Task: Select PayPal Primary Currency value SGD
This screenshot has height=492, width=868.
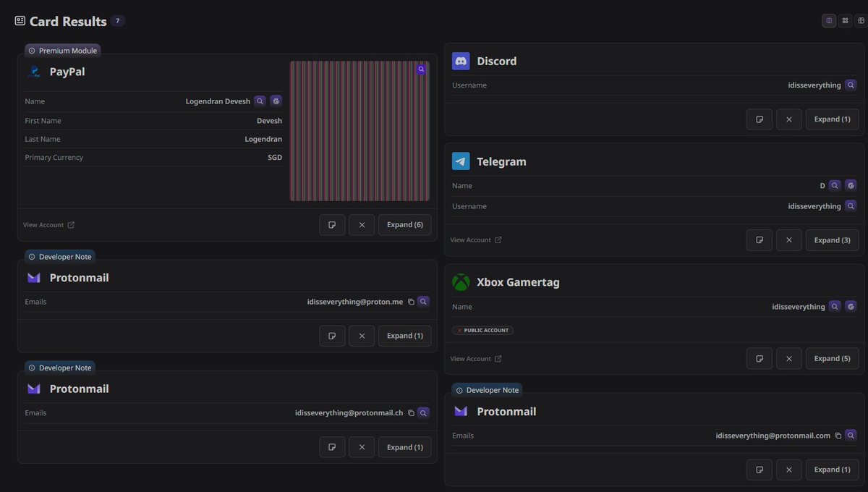Action: [275, 157]
